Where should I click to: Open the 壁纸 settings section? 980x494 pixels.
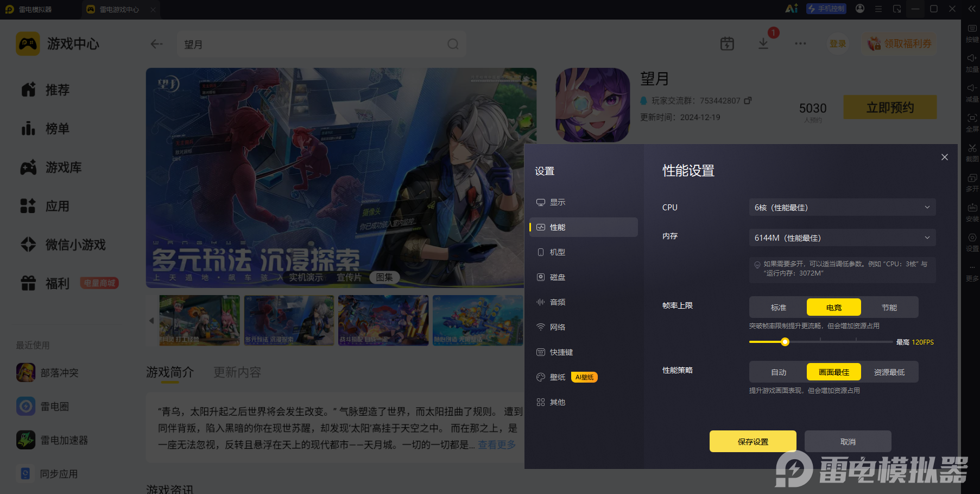pyautogui.click(x=584, y=377)
